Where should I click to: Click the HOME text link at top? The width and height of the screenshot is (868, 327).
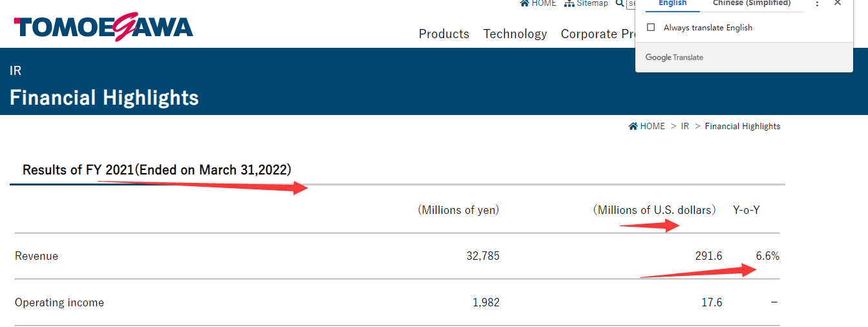pyautogui.click(x=544, y=3)
